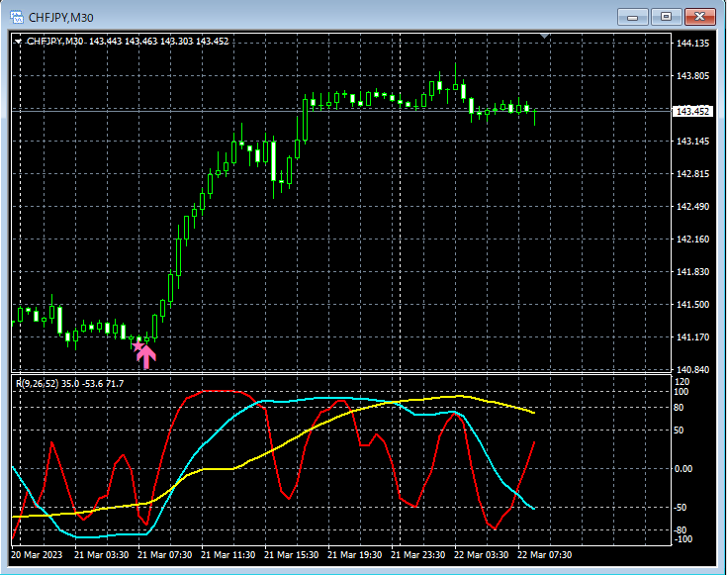Click the 21 Mar 15:30 time label
The image size is (728, 575).
pyautogui.click(x=292, y=554)
